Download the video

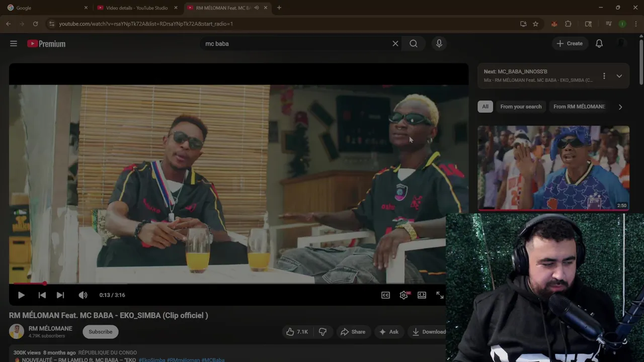429,332
